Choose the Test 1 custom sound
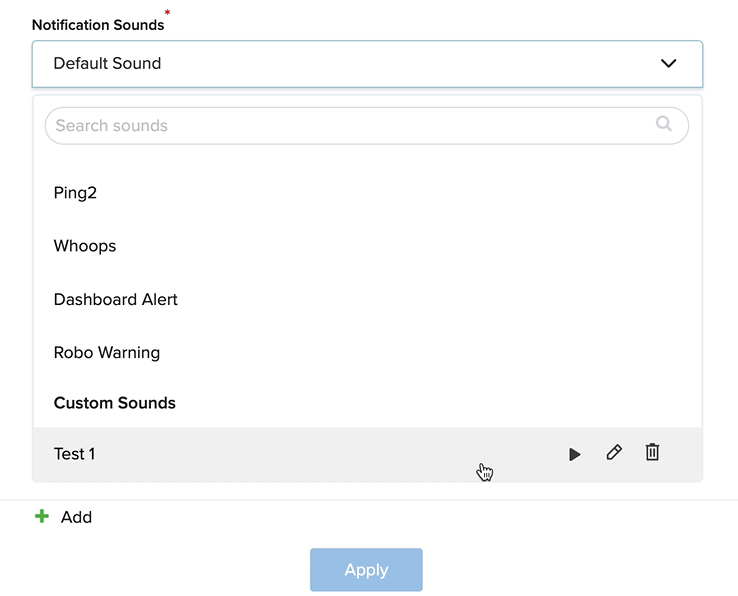This screenshot has height=596, width=738. pyautogui.click(x=367, y=454)
